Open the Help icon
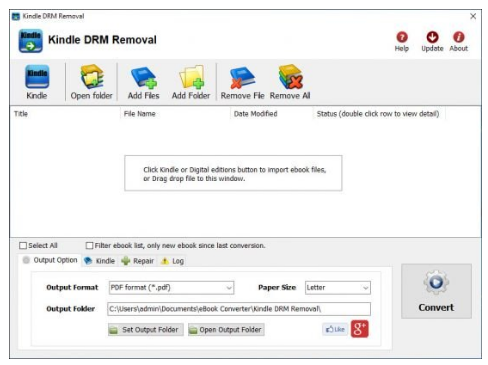The width and height of the screenshot is (488, 365). (402, 37)
